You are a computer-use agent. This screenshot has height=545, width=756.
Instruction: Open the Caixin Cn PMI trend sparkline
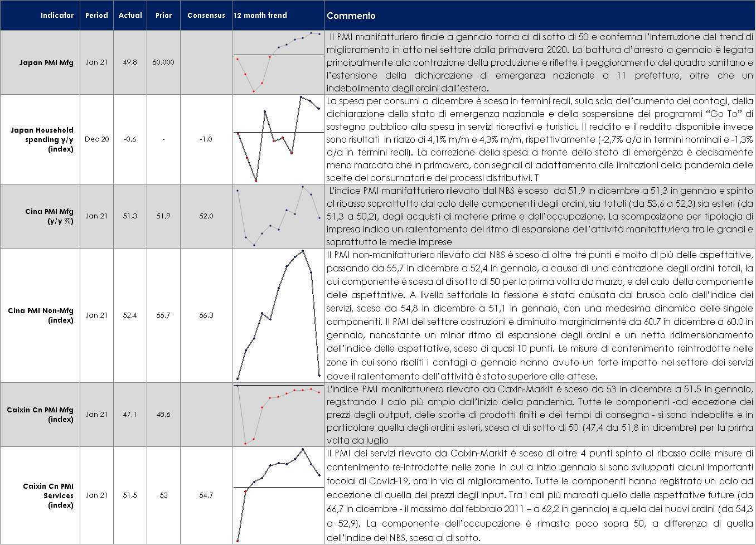[278, 415]
